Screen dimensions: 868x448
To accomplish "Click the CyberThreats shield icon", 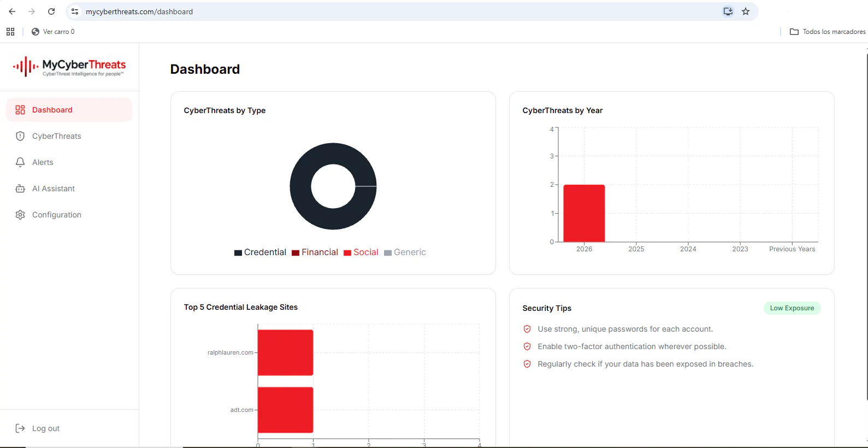I will [20, 136].
